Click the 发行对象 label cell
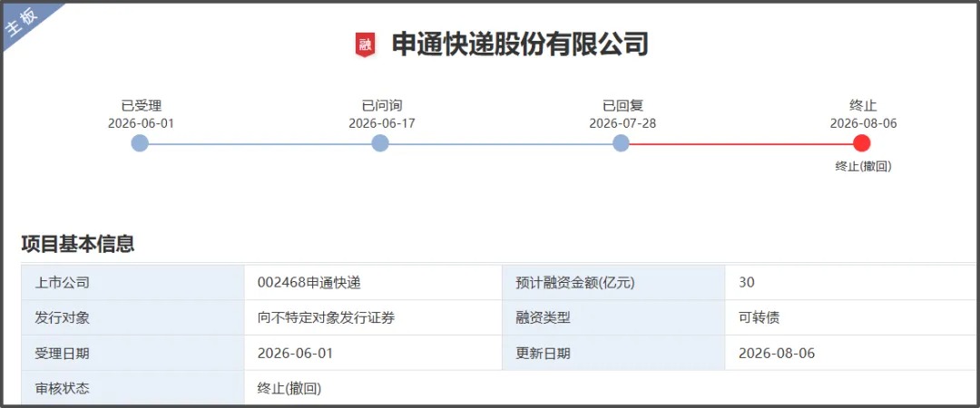Screen dimensions: 980x408 pos(133,317)
